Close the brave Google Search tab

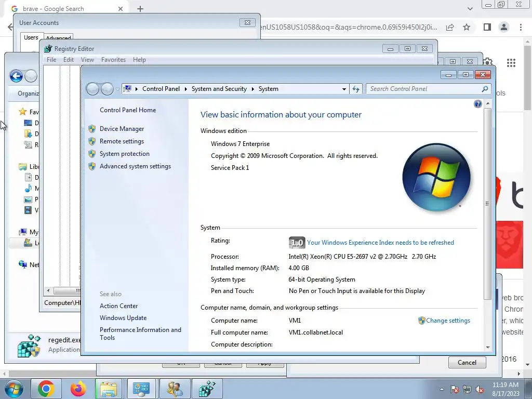point(121,9)
